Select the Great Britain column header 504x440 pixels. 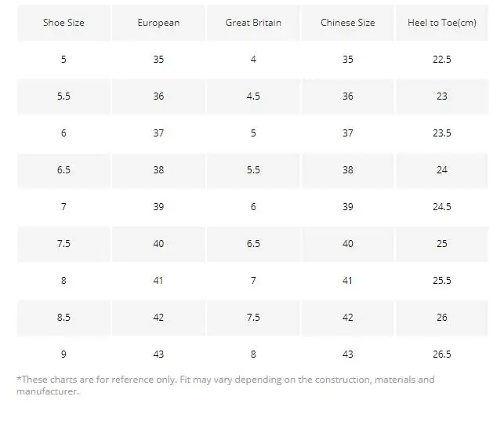click(253, 23)
